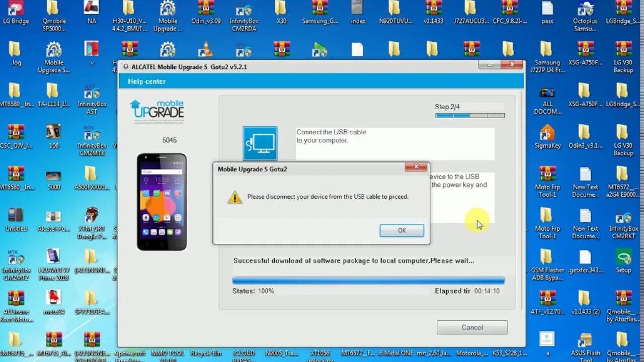Open GSM Flasher ADB Bypass folder
This screenshot has width=644, height=362.
point(547,265)
